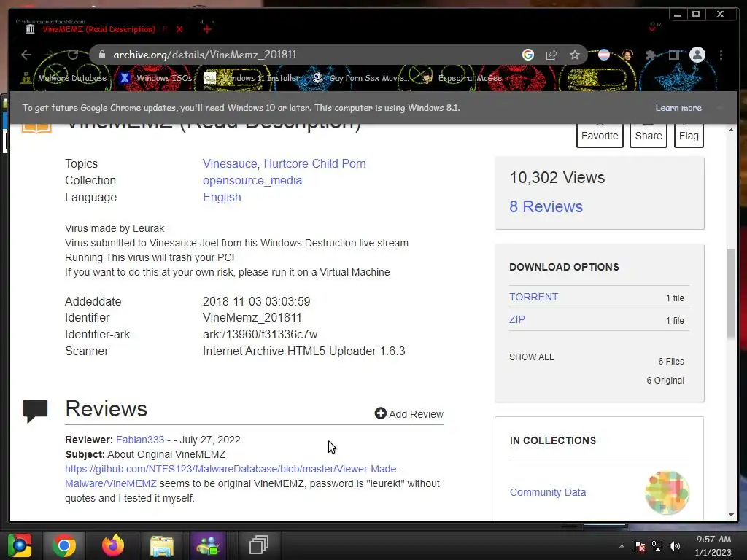
Task: Open the Chrome three-dot menu
Action: pyautogui.click(x=721, y=55)
